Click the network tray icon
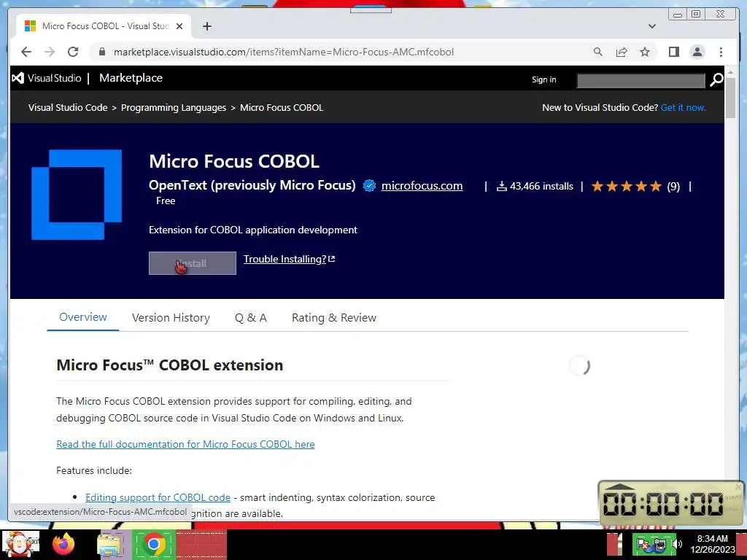The image size is (747, 560). [660, 544]
